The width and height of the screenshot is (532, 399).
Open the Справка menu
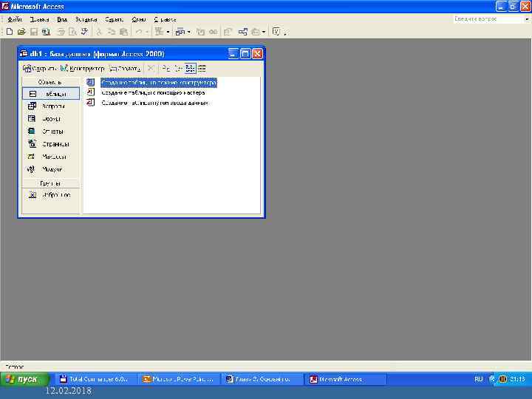[x=165, y=19]
